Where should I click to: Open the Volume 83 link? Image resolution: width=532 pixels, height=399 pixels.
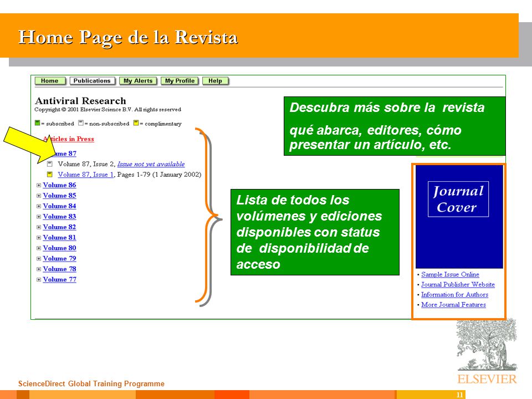click(59, 217)
